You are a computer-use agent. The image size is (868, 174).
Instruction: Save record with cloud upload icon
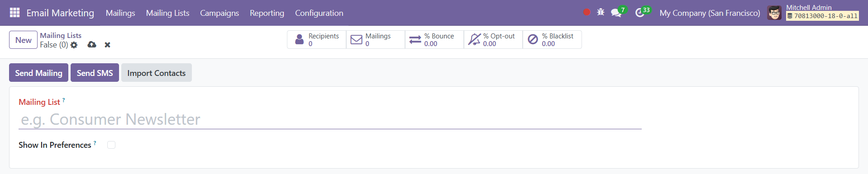(x=92, y=44)
